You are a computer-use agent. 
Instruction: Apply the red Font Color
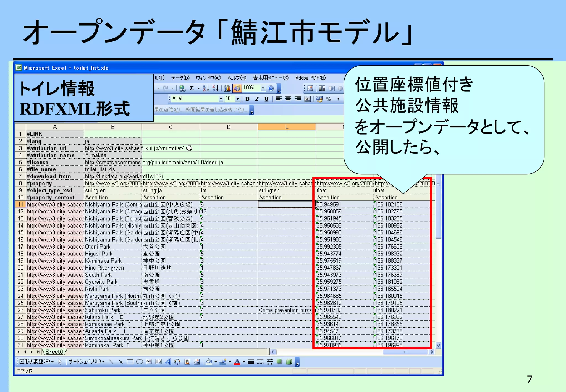[237, 362]
